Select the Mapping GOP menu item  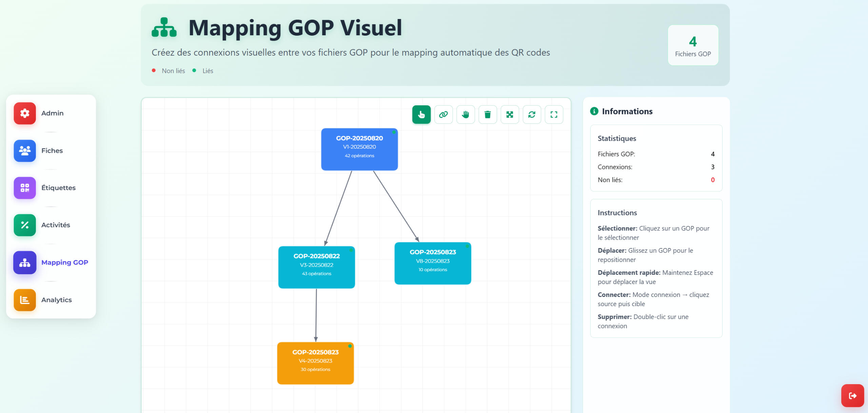64,262
